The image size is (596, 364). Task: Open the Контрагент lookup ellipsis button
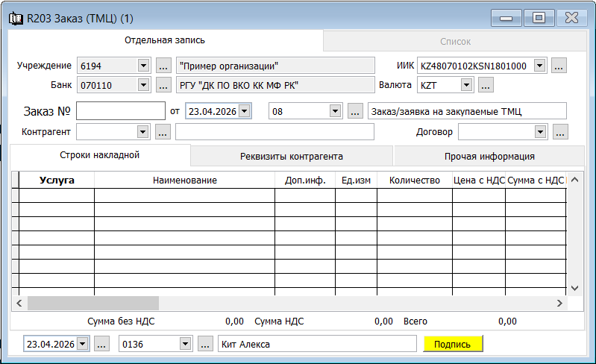pos(164,132)
